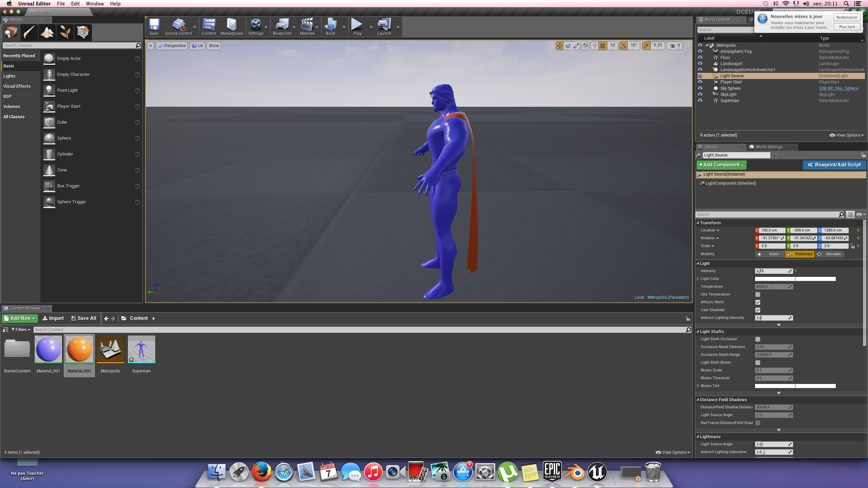
Task: Toggle visibility of Sky Sphere actor
Action: click(700, 88)
